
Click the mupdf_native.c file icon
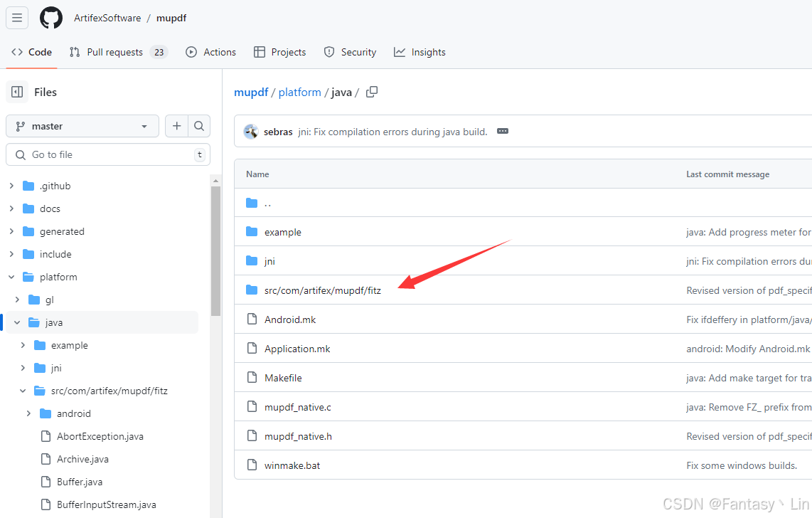tap(252, 406)
